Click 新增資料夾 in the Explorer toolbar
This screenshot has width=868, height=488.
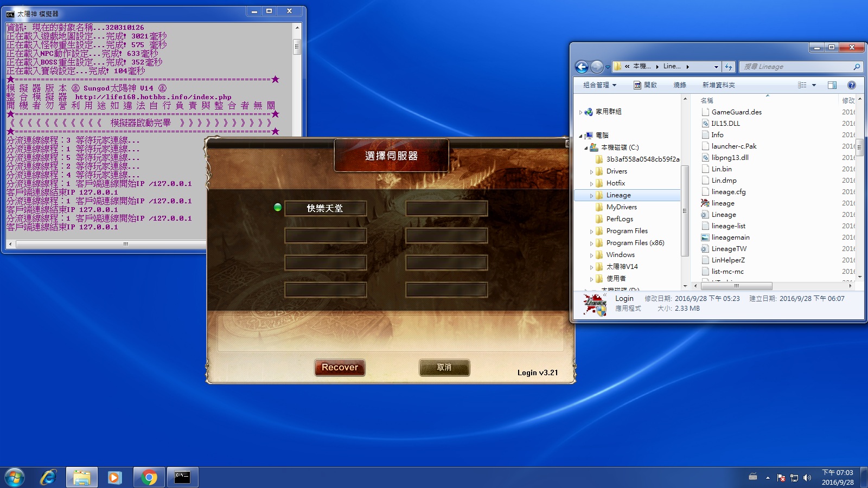(718, 85)
